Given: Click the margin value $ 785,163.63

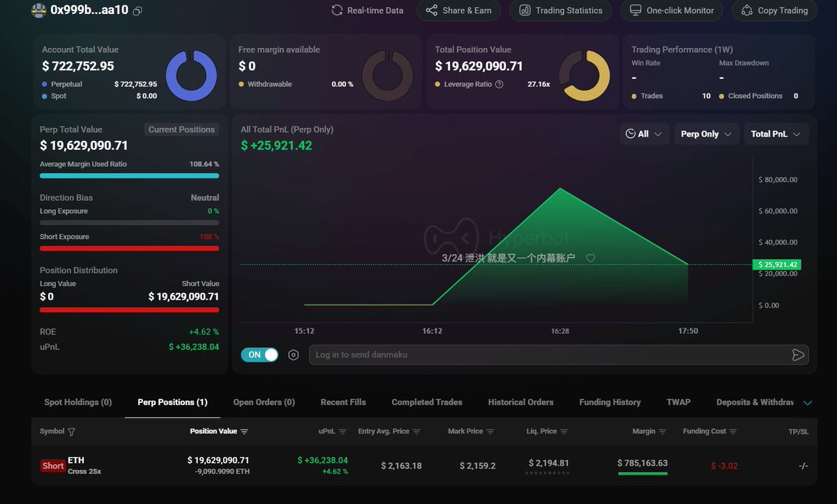Looking at the screenshot, I should 642,463.
